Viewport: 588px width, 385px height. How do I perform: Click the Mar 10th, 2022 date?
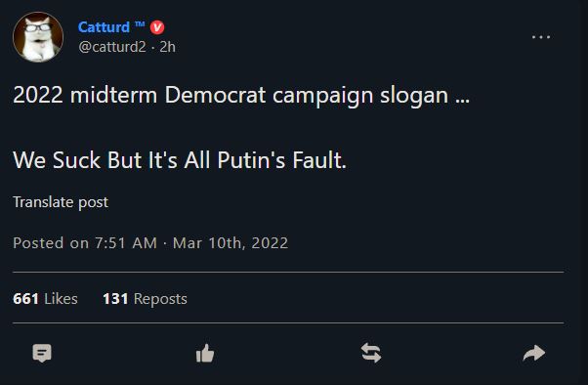231,242
